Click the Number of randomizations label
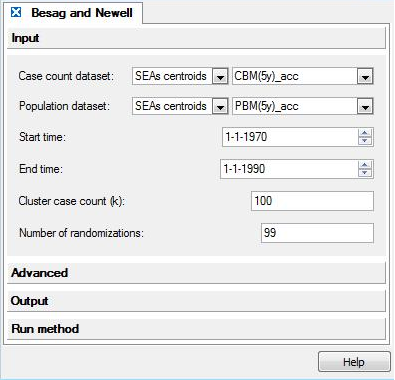This screenshot has width=395, height=380. (81, 233)
